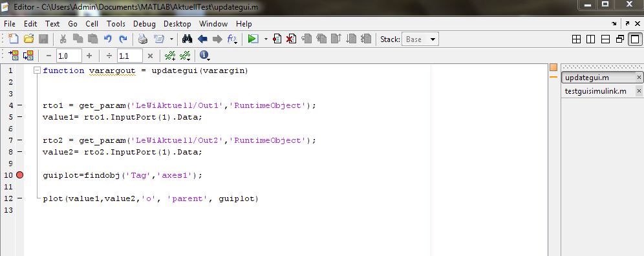Click the Find binoculars icon
This screenshot has width=644, height=256.
188,39
